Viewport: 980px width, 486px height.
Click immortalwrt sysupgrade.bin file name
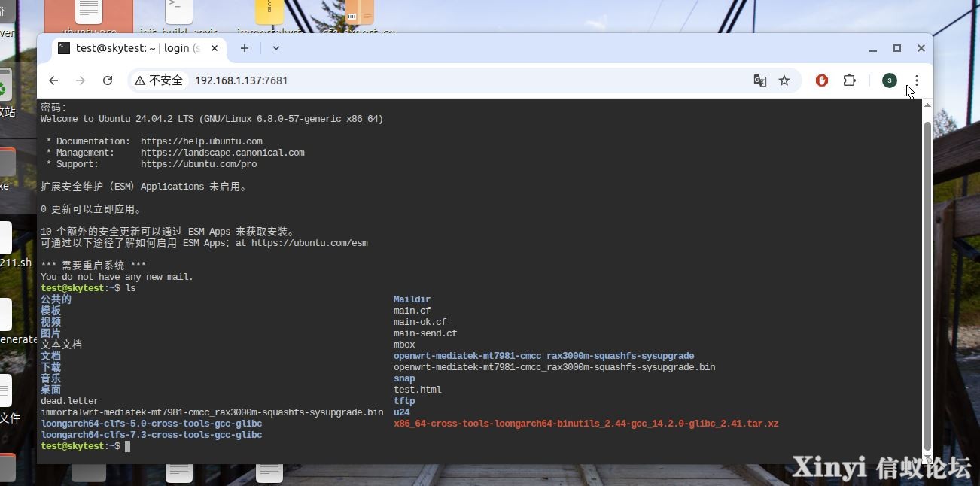212,412
